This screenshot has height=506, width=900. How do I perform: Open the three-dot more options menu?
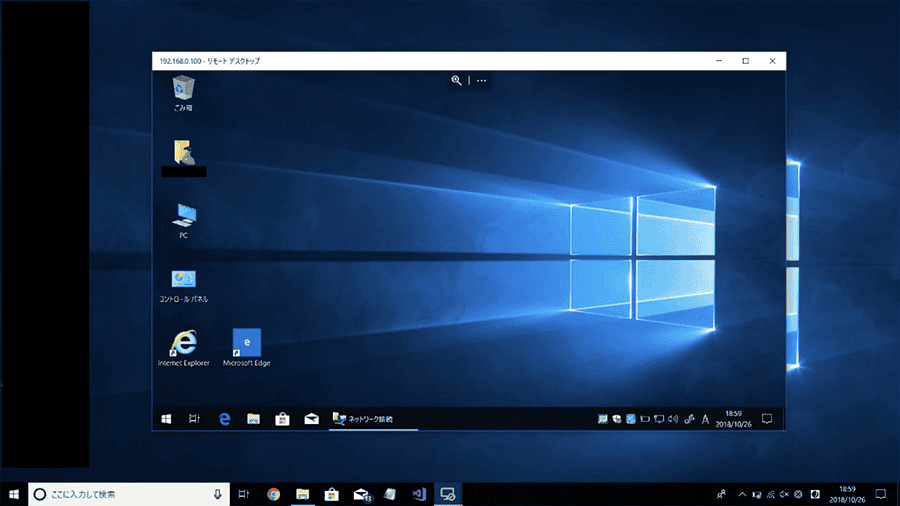482,80
